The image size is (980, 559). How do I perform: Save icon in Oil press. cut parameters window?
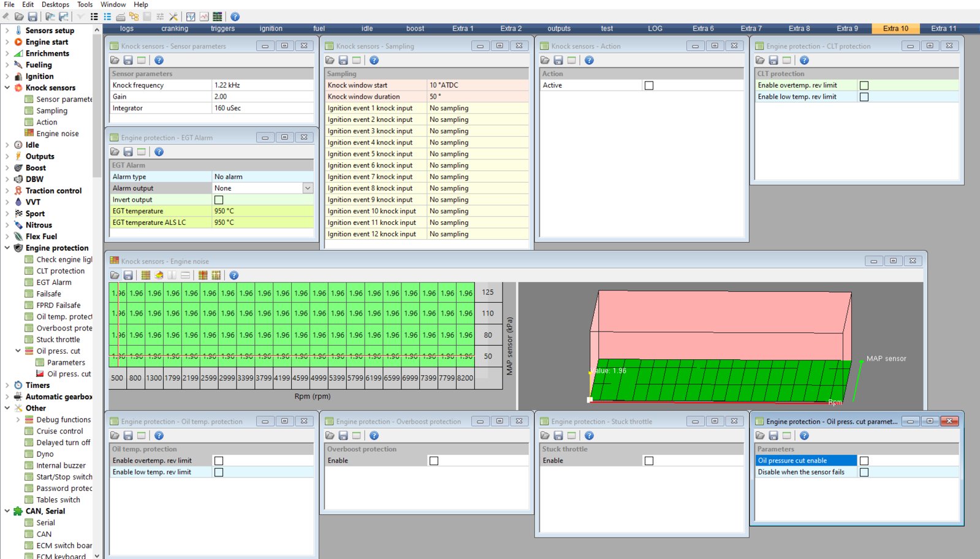pyautogui.click(x=773, y=435)
